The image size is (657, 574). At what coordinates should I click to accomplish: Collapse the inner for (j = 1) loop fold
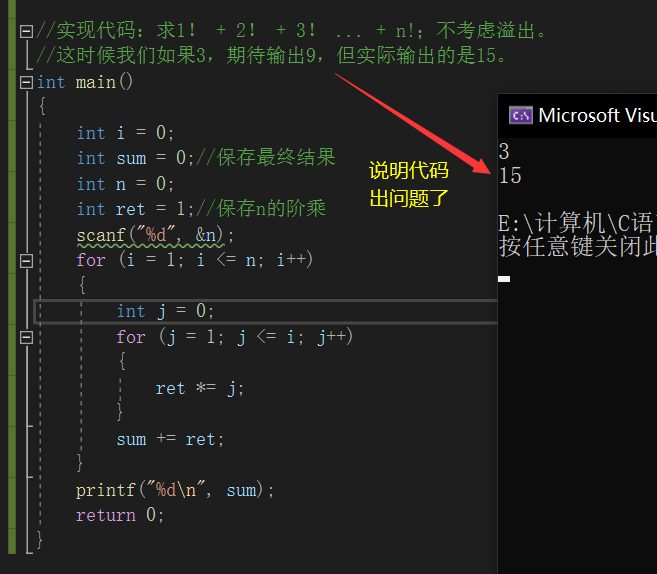click(26, 337)
